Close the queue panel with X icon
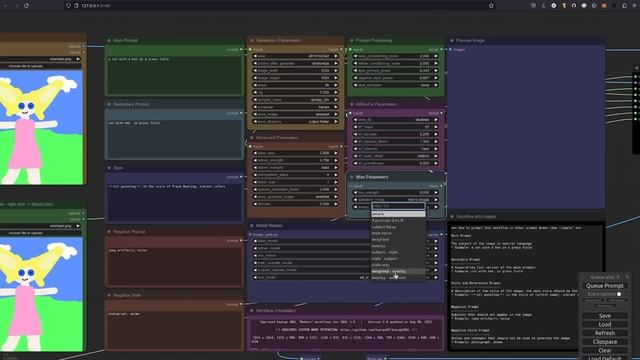The width and height of the screenshot is (640, 360). click(627, 277)
